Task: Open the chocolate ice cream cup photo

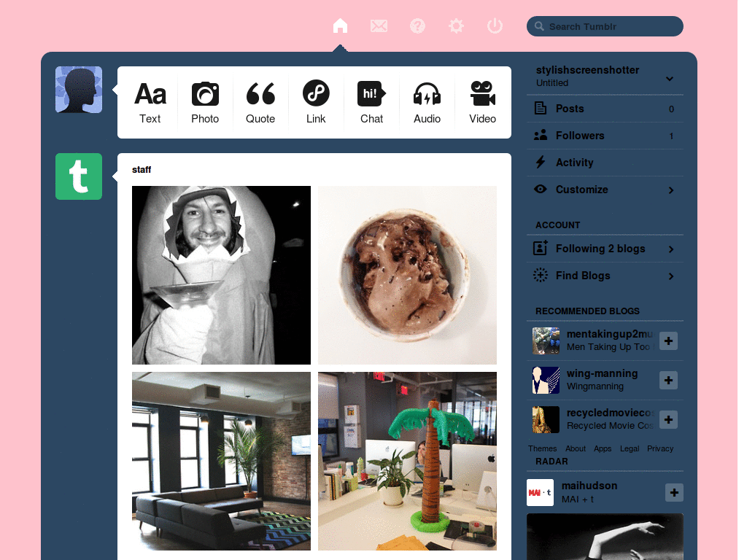Action: [x=407, y=275]
